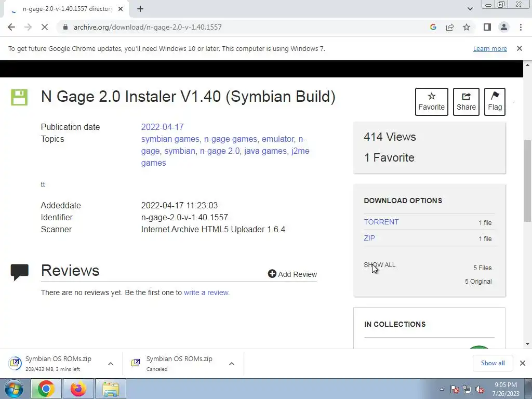The height and width of the screenshot is (399, 532).
Task: Open the java games topic link
Action: pos(265,151)
